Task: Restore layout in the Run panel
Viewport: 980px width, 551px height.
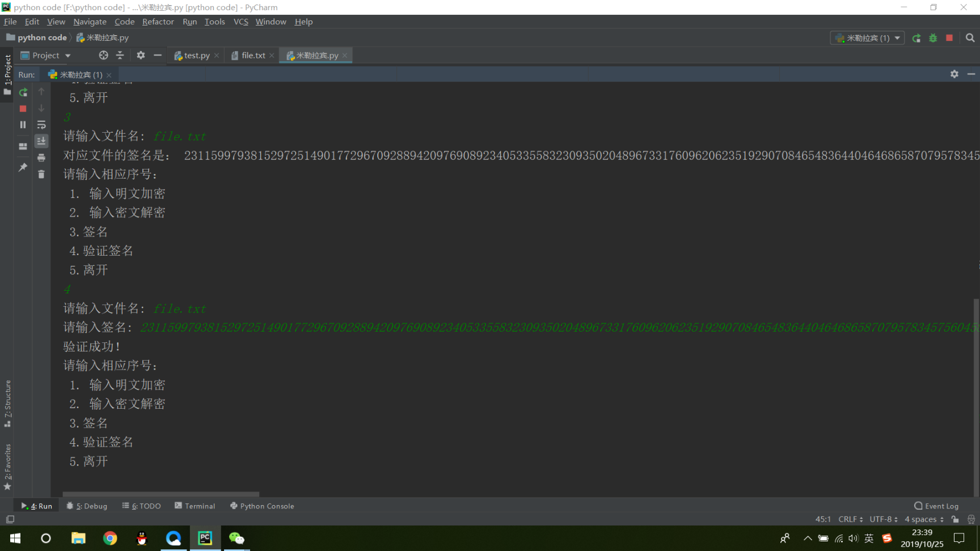Action: click(23, 146)
